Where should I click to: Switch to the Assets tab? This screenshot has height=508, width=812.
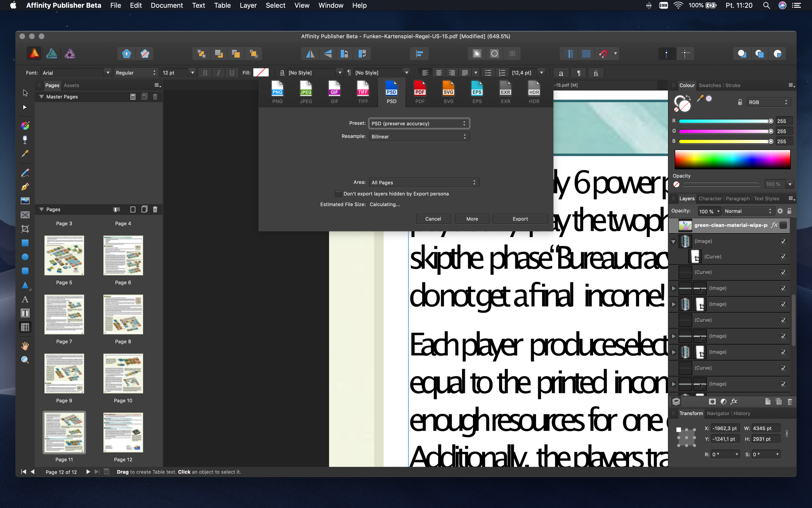click(71, 85)
